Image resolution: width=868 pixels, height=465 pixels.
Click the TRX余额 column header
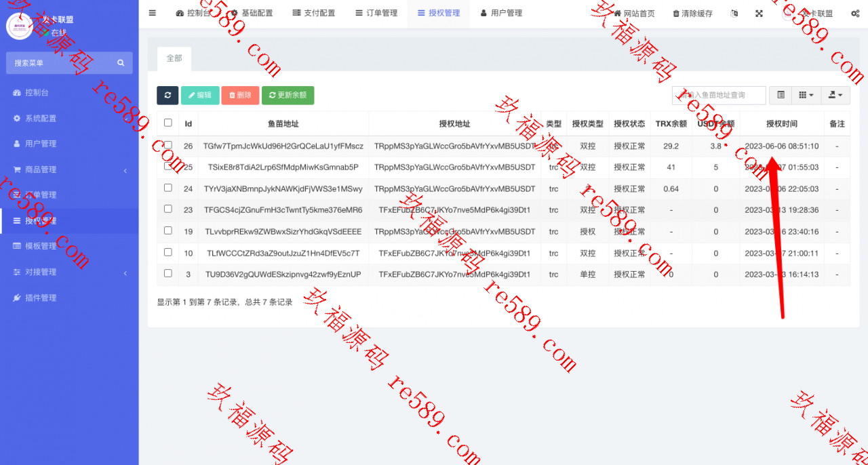coord(671,124)
